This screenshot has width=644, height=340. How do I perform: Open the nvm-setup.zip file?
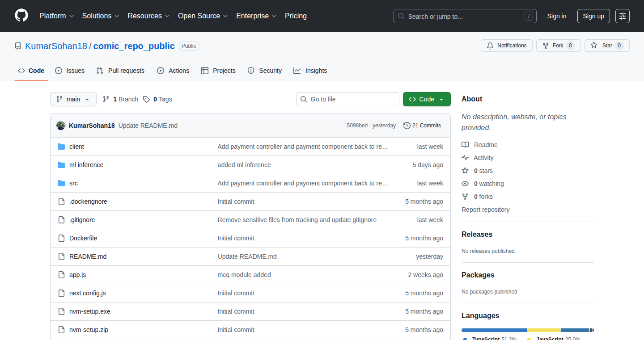89,330
